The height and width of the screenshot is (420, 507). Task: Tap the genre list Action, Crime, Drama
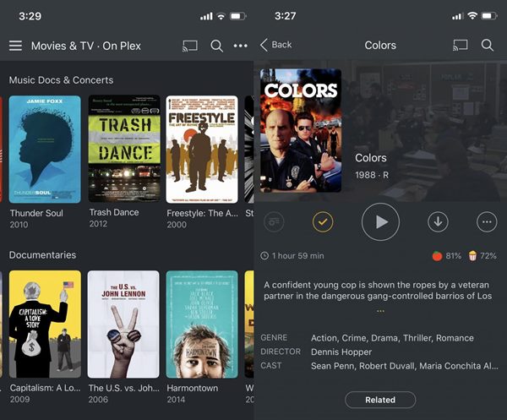[x=392, y=338]
